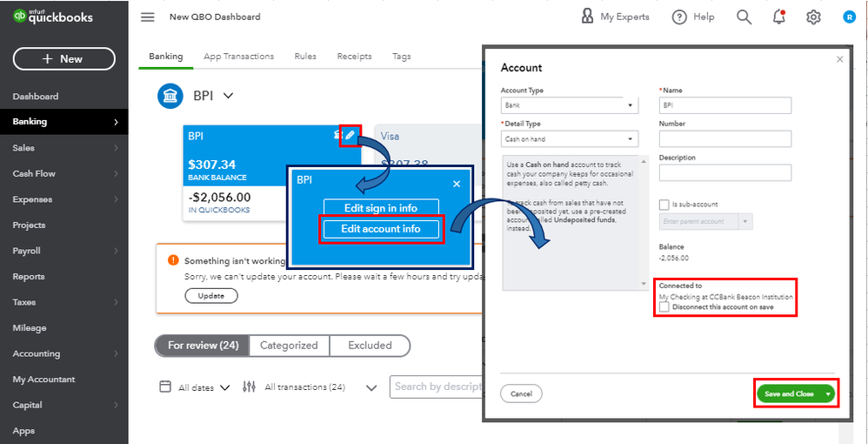
Task: Click the Number input field
Action: point(725,138)
